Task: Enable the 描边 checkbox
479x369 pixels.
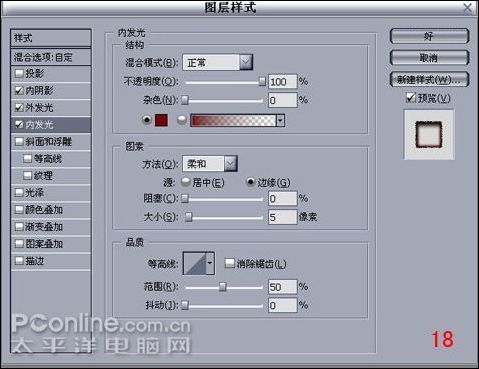Action: click(x=19, y=261)
